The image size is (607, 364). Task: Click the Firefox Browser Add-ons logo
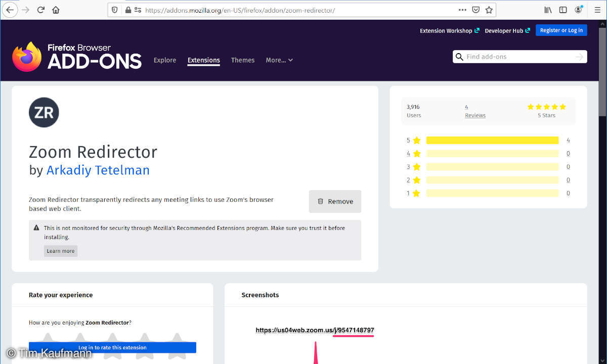[x=77, y=57]
